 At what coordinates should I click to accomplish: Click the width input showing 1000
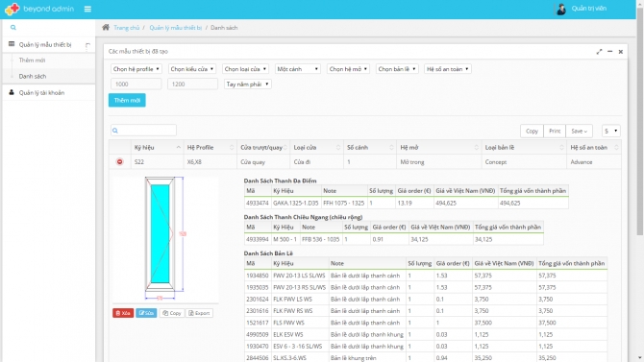(x=136, y=84)
